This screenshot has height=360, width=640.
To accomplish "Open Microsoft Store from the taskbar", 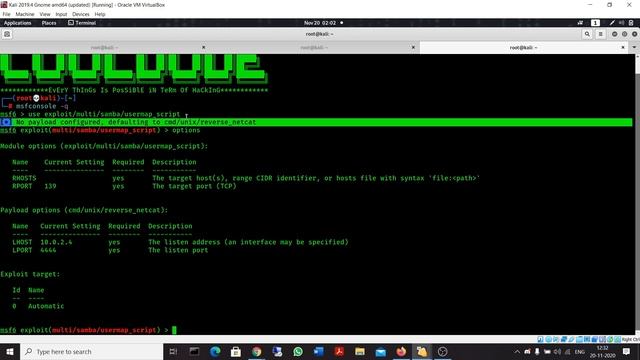I will 236,351.
